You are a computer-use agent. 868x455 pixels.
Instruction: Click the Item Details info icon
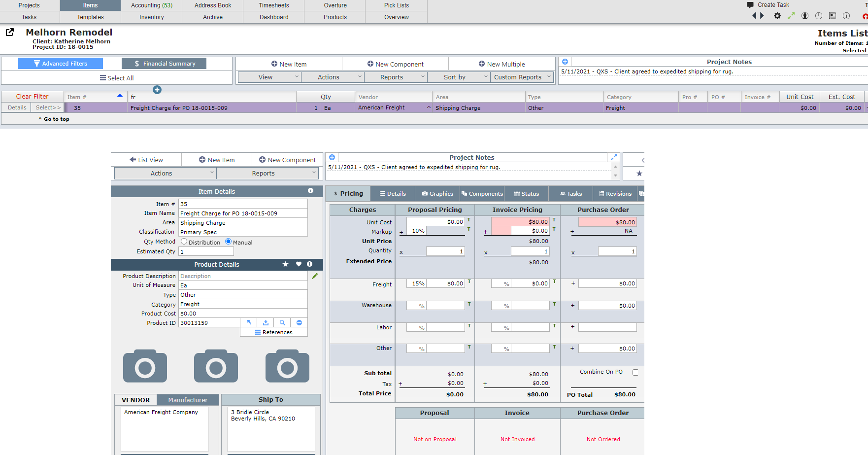[x=310, y=191]
